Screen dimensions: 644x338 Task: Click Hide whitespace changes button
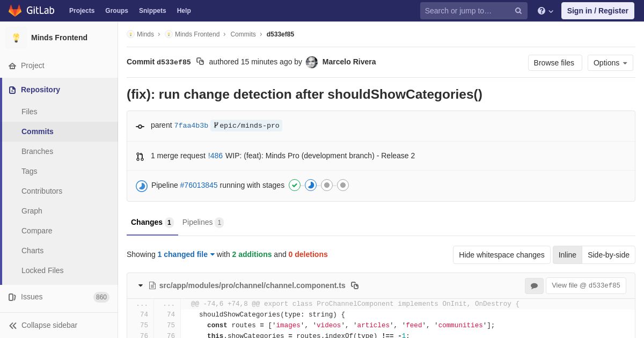502,255
